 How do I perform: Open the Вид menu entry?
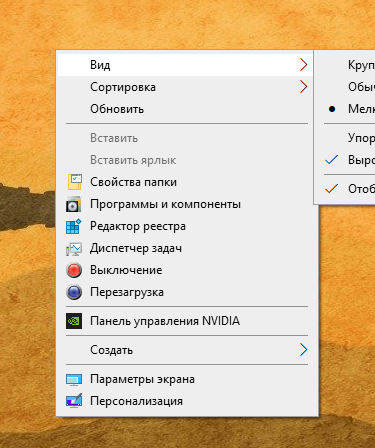click(185, 65)
